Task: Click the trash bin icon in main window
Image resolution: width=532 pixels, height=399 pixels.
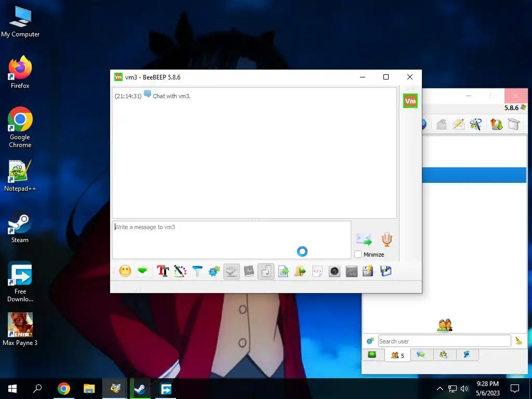Action: 514,124
